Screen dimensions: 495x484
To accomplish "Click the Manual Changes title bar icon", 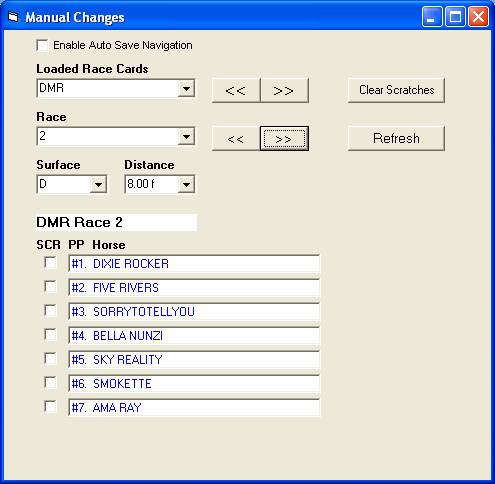I will 13,17.
